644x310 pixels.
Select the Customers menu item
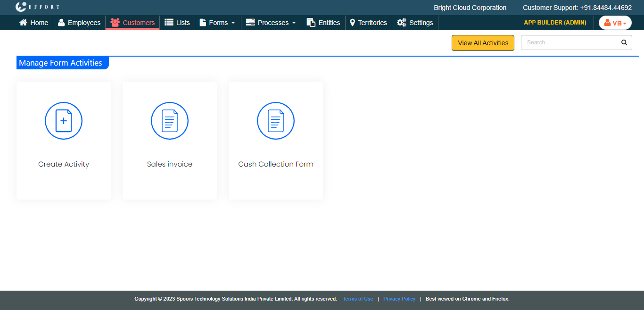coord(132,23)
